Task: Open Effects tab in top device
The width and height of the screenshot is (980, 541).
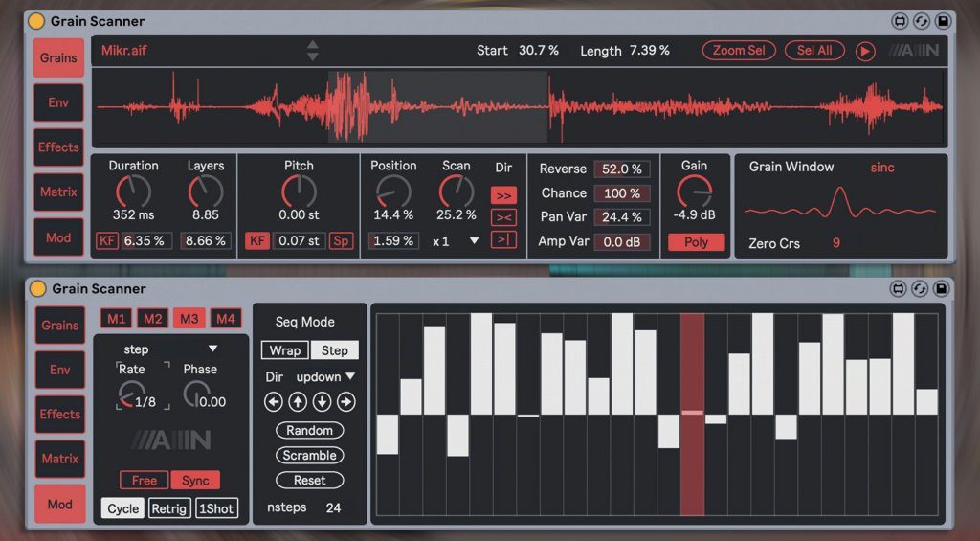Action: pos(58,147)
